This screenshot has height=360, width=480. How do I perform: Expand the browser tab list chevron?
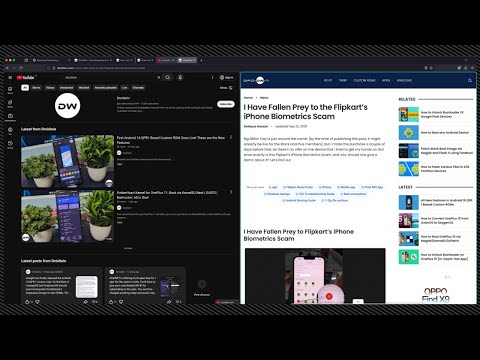tap(466, 60)
